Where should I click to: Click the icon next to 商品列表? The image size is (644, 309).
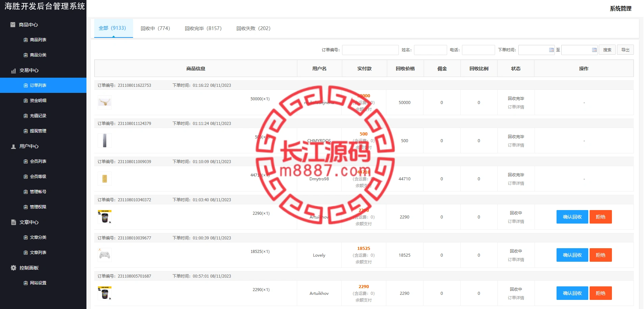[x=26, y=40]
